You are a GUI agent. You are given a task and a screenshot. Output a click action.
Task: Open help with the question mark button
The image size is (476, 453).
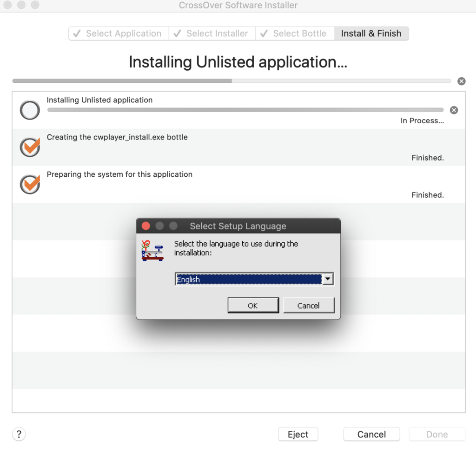pos(19,434)
